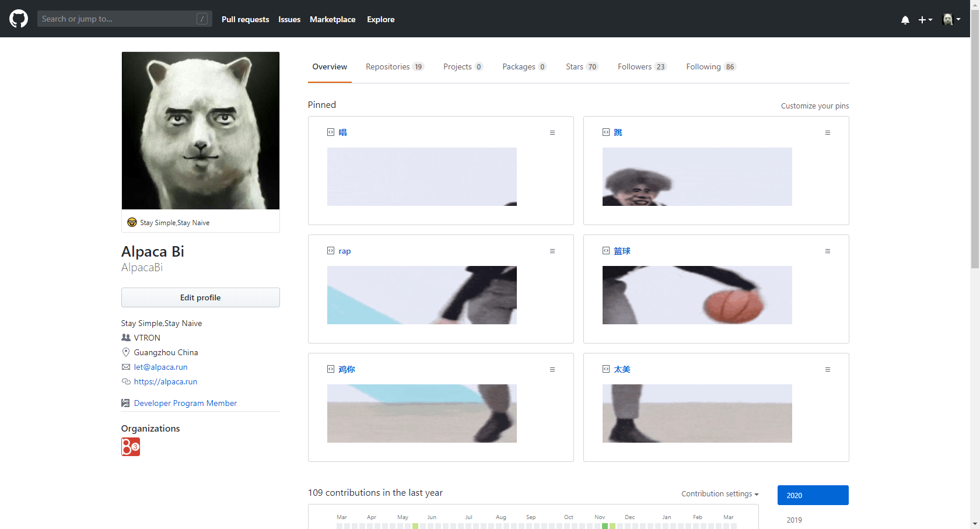Click the GitHub Octocat logo

pyautogui.click(x=19, y=19)
